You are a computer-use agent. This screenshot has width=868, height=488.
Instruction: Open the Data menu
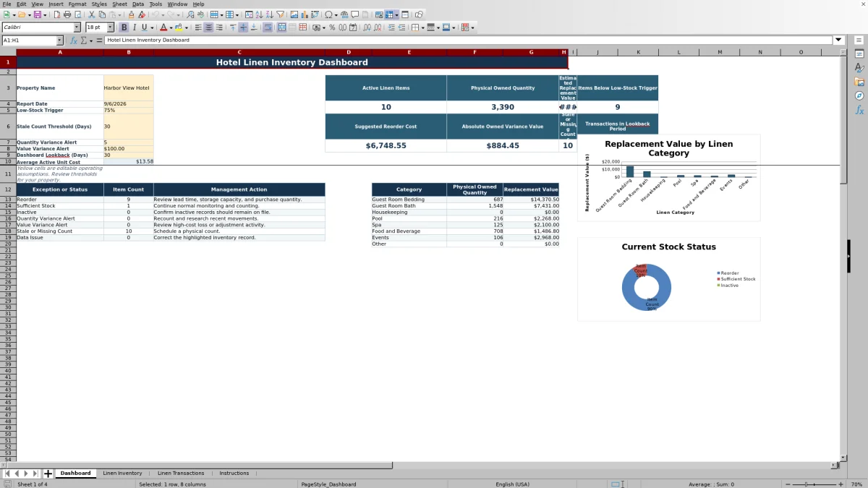point(137,4)
